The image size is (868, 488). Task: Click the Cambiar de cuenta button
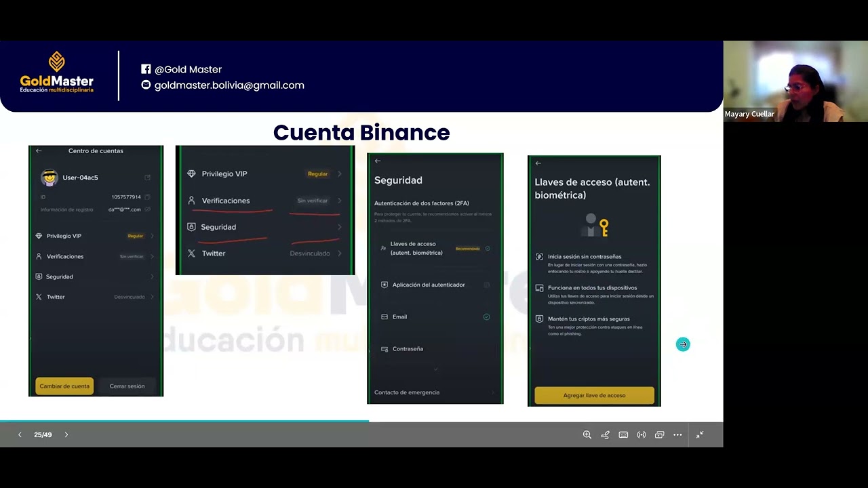pos(64,386)
